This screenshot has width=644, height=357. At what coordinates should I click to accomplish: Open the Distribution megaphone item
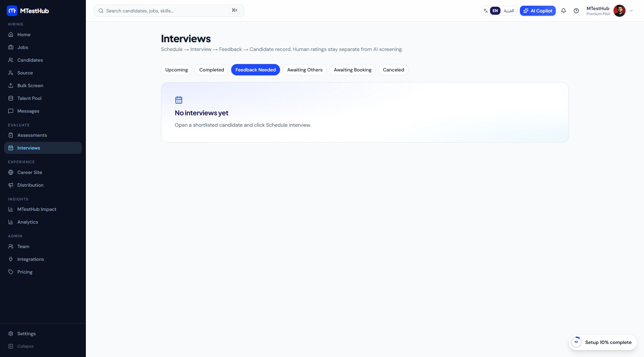click(x=43, y=185)
